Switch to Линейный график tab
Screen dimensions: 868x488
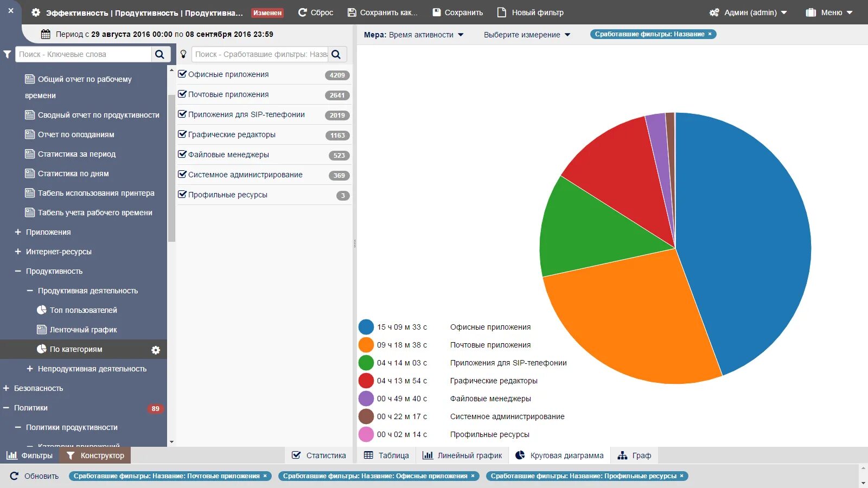tap(462, 455)
